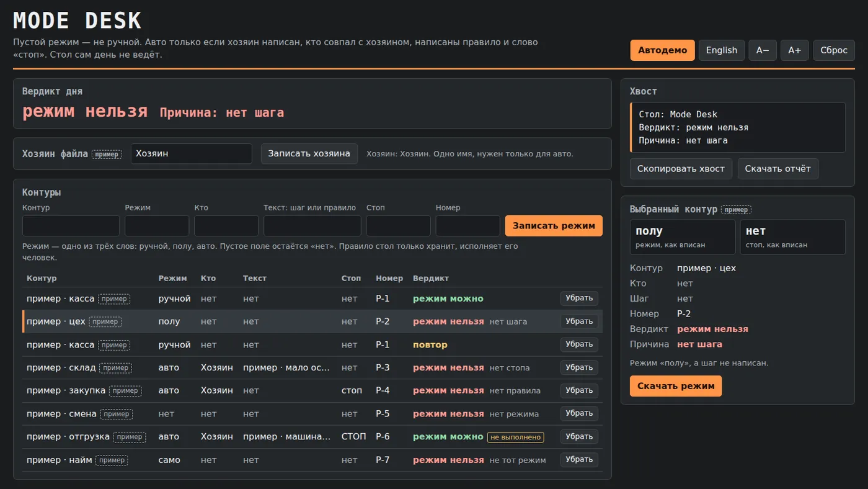Click the повтор verdict text
The height and width of the screenshot is (489, 868).
[x=430, y=344]
